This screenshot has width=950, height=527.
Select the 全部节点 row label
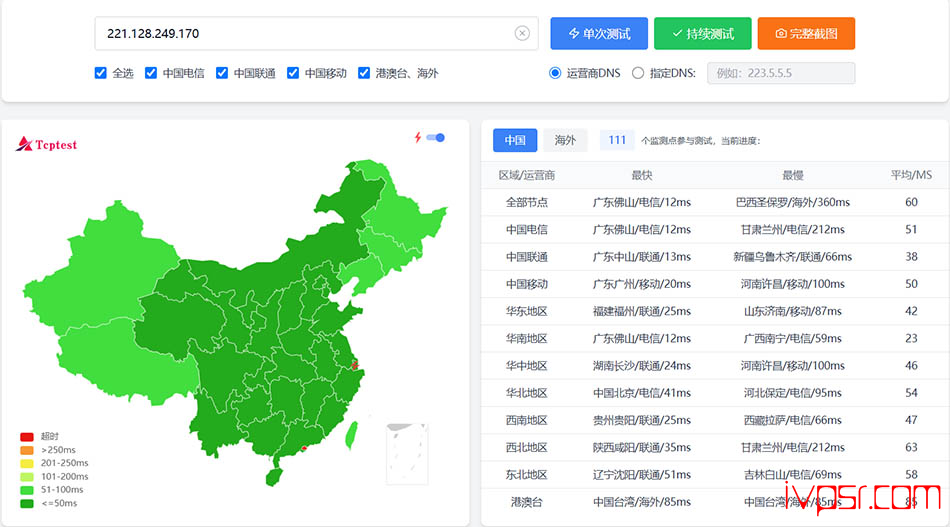[x=526, y=202]
